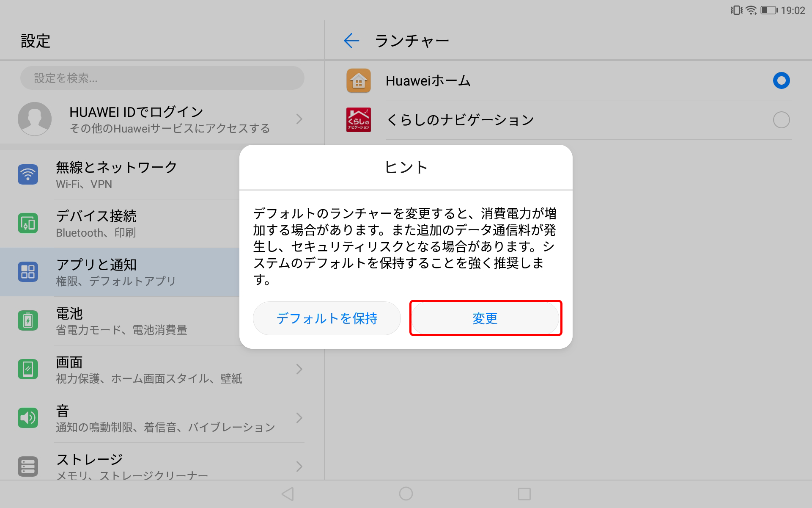The height and width of the screenshot is (508, 812).
Task: Open アプリと通知 settings
Action: tap(120, 272)
